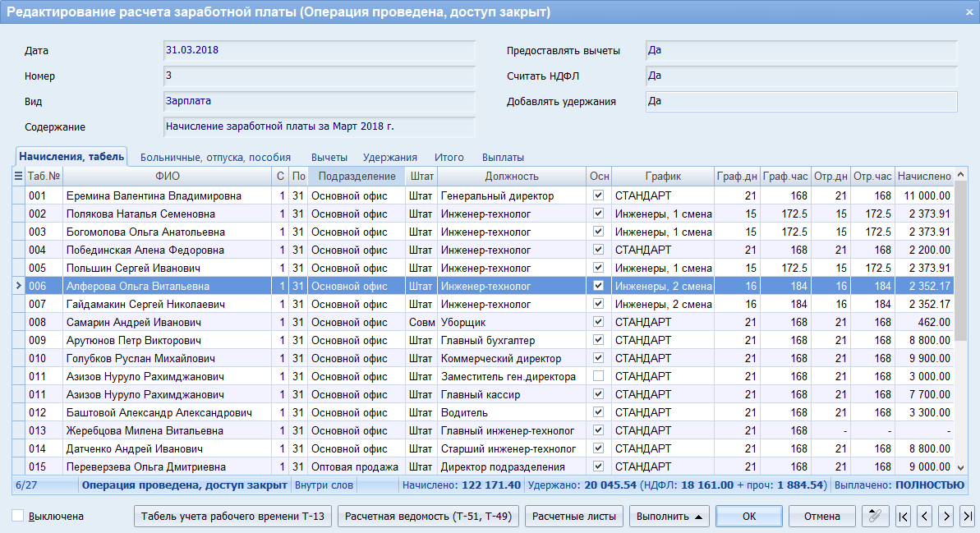Jump to the last record
The image size is (980, 533).
967,517
